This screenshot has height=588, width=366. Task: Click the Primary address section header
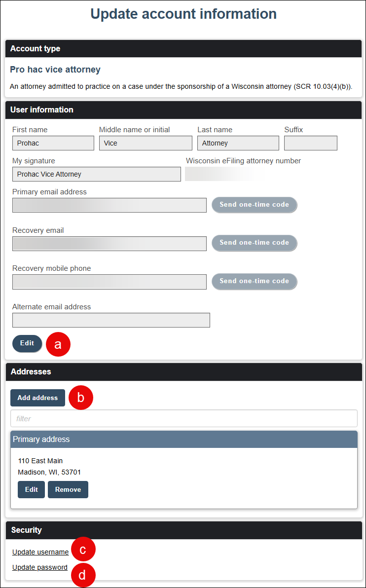[x=183, y=439]
